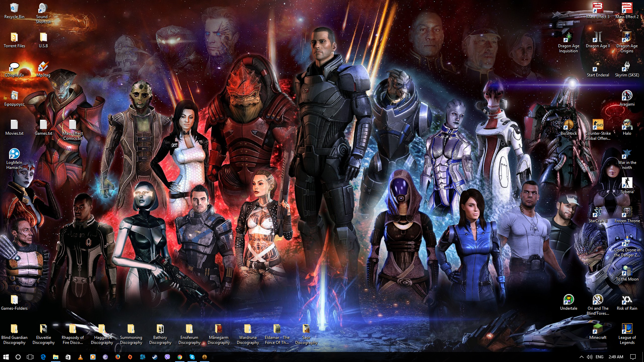Image resolution: width=644 pixels, height=362 pixels.
Task: Open the Games-Folders icon
Action: [14, 303]
